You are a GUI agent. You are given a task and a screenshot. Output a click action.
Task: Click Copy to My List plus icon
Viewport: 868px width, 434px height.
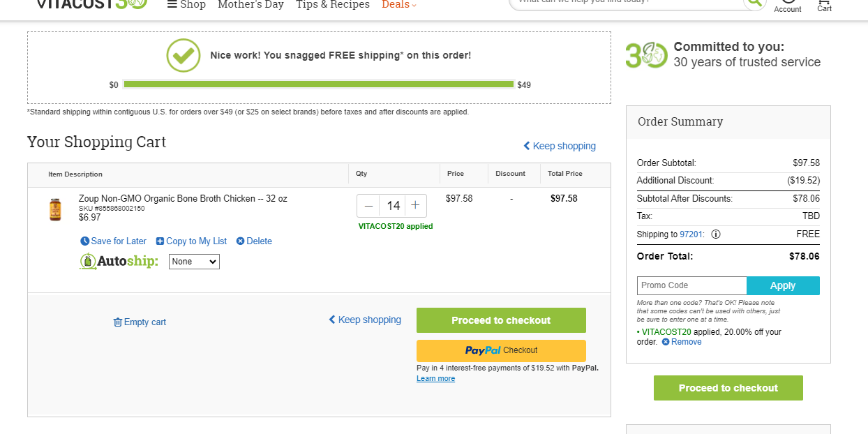[x=160, y=241]
